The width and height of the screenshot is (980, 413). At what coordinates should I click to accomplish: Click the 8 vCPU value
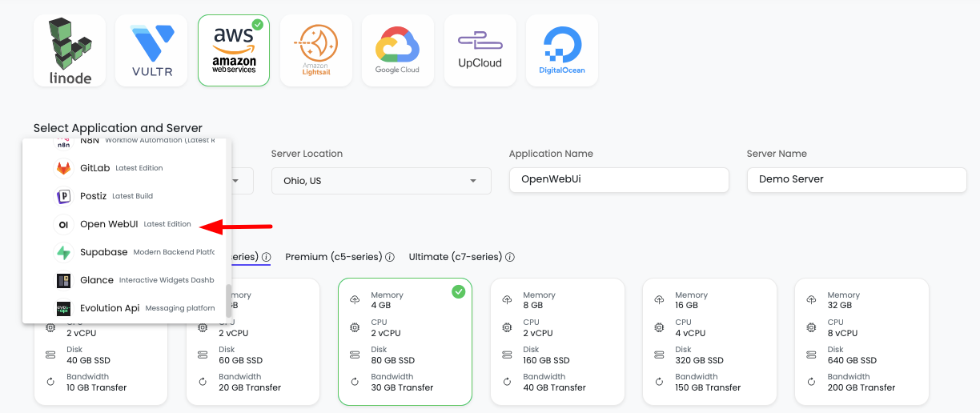(842, 333)
